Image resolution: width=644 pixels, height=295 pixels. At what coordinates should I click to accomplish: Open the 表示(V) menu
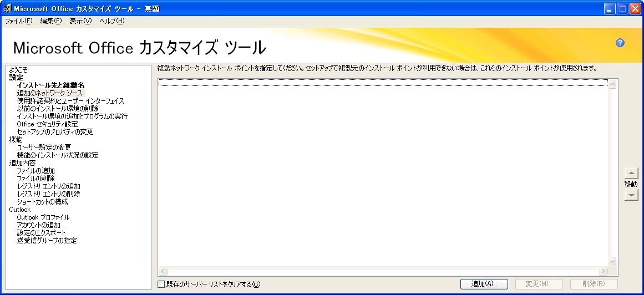(80, 21)
